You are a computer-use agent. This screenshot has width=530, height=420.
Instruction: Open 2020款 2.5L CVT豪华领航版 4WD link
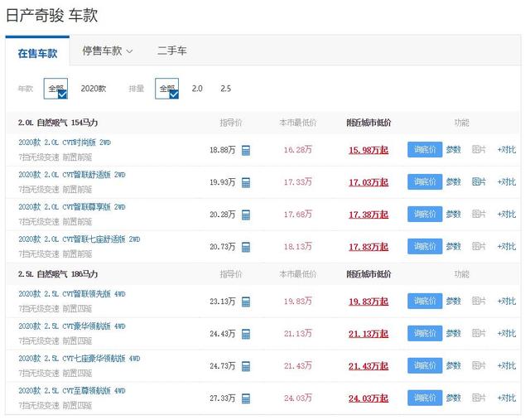[72, 326]
